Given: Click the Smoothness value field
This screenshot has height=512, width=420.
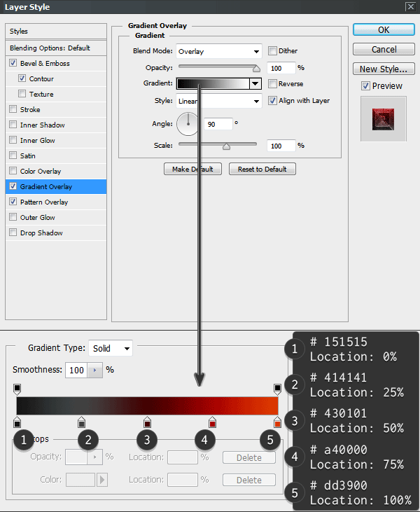Looking at the screenshot, I should click(76, 370).
